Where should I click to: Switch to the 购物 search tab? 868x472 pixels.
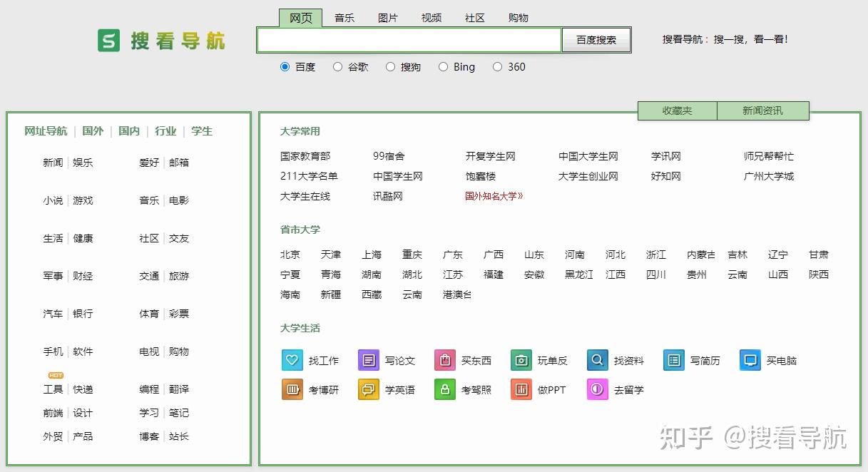coord(519,18)
